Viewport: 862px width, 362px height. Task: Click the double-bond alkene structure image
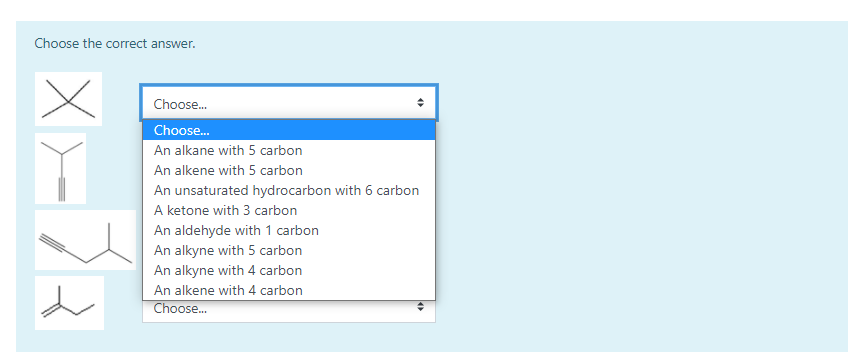tap(69, 303)
